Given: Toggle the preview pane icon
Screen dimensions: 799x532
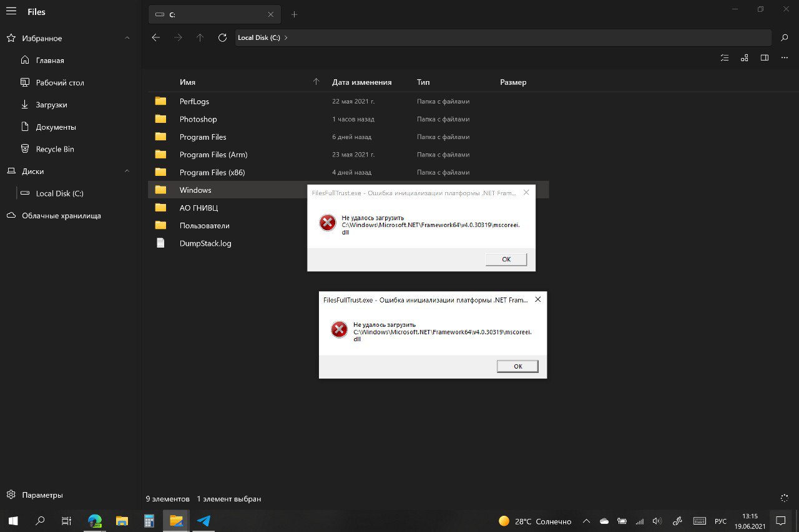Looking at the screenshot, I should pos(764,58).
